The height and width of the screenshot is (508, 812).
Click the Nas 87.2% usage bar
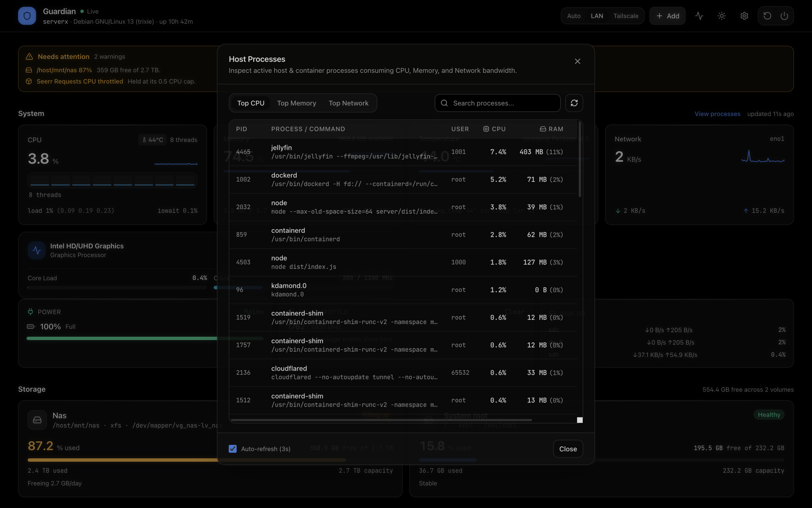pyautogui.click(x=187, y=460)
